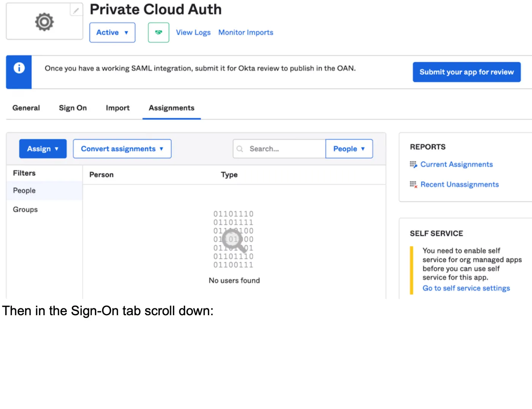
Task: Switch to the General tab
Action: click(x=26, y=108)
